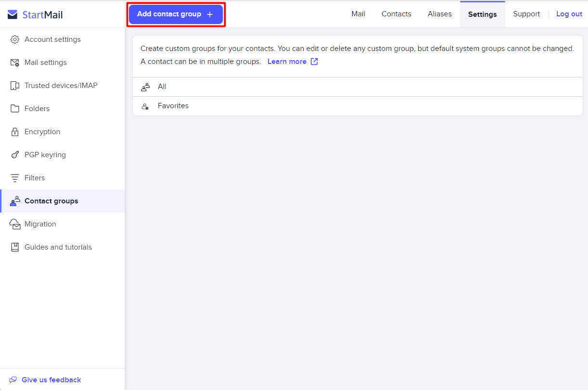Open PGP keyring settings
Screen dimensions: 588x390
point(63,155)
